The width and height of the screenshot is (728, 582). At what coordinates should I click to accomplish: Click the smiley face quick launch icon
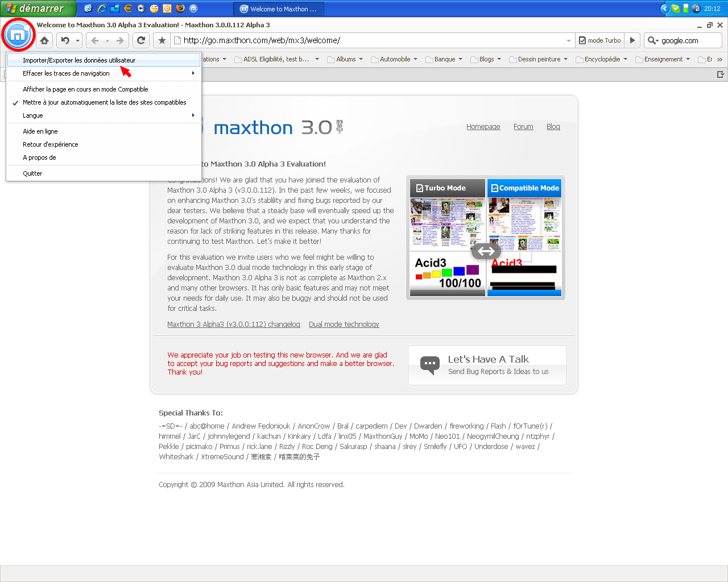point(154,9)
